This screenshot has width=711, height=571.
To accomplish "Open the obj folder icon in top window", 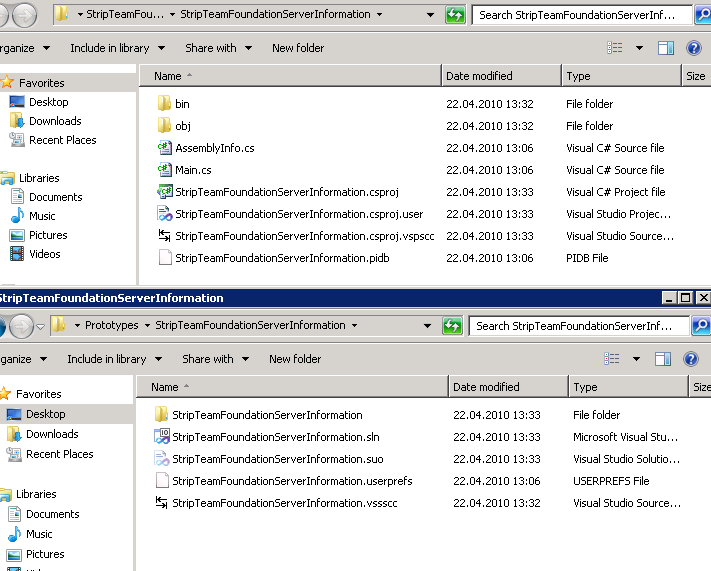I will pos(164,126).
